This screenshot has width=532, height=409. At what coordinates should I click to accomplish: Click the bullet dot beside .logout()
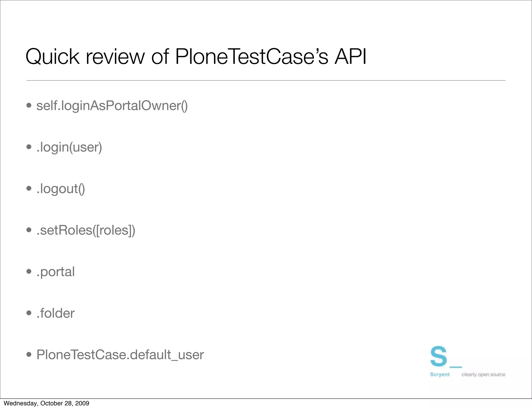coord(29,189)
